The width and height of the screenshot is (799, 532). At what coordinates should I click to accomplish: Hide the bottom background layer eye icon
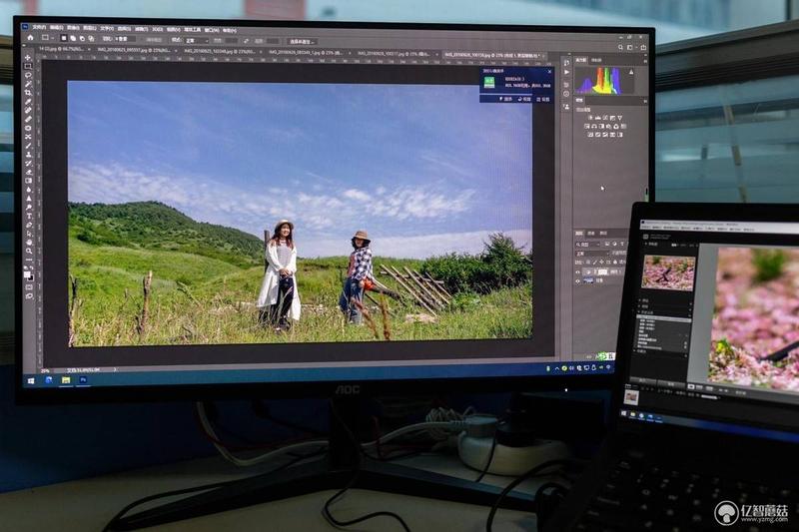coord(578,280)
